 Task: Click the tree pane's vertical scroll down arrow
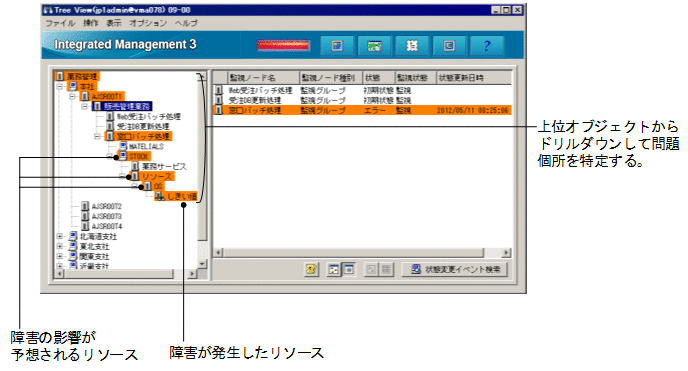[x=202, y=264]
